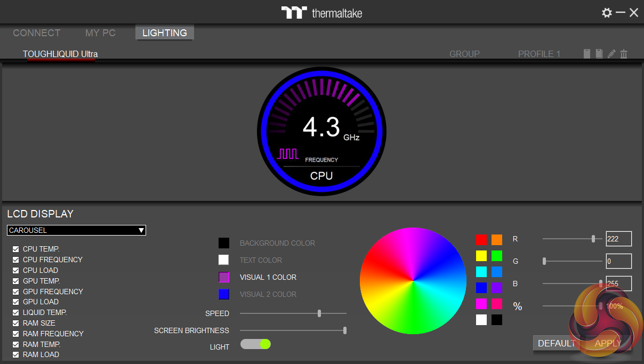Uncheck the CPU LOAD checkbox
Viewport: 644px width, 364px height.
coord(15,270)
